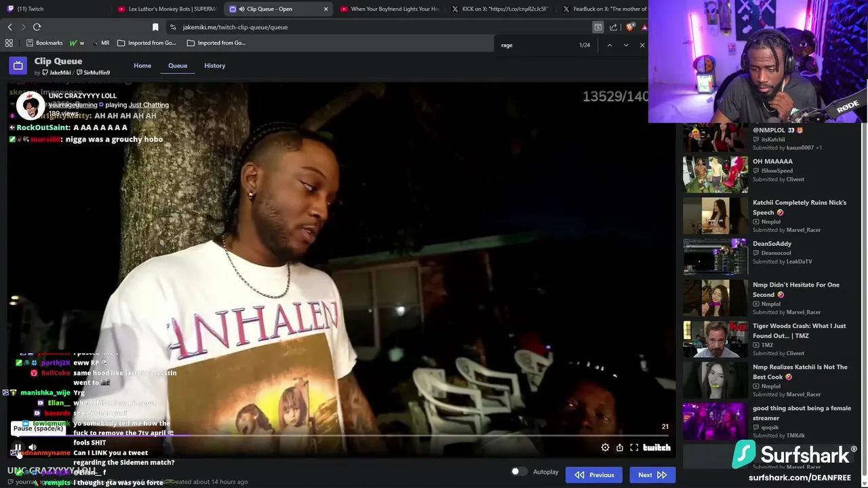Viewport: 868px width, 488px height.
Task: Open 'Tiger Woods Crash' TMZ clip
Action: coord(800,331)
